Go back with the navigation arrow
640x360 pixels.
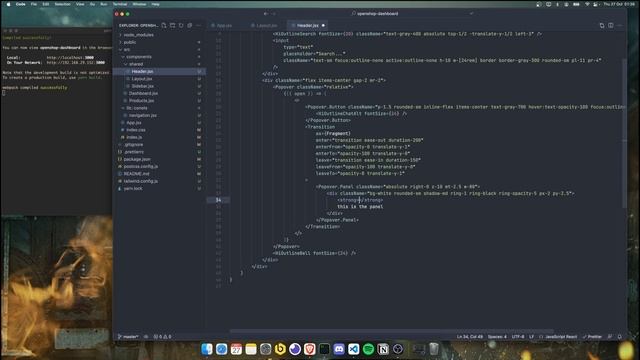266,13
